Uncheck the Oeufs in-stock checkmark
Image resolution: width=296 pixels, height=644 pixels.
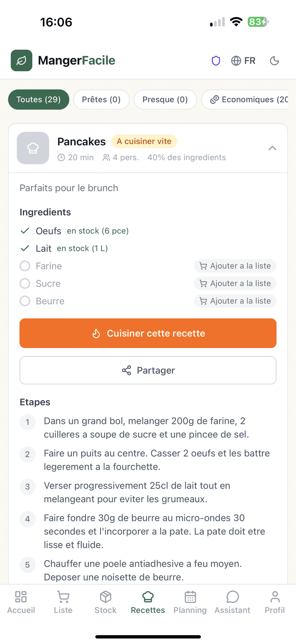pyautogui.click(x=25, y=231)
